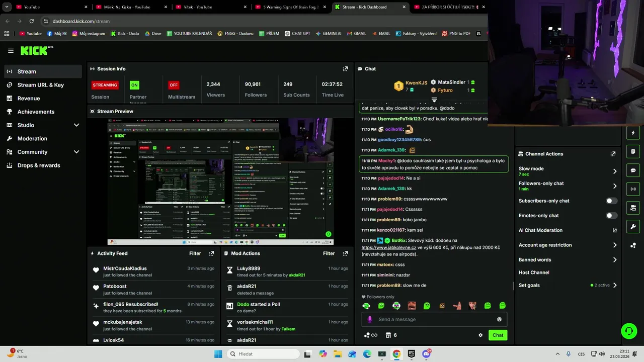
Task: Toggle Emotes-only chat switch
Action: (611, 216)
